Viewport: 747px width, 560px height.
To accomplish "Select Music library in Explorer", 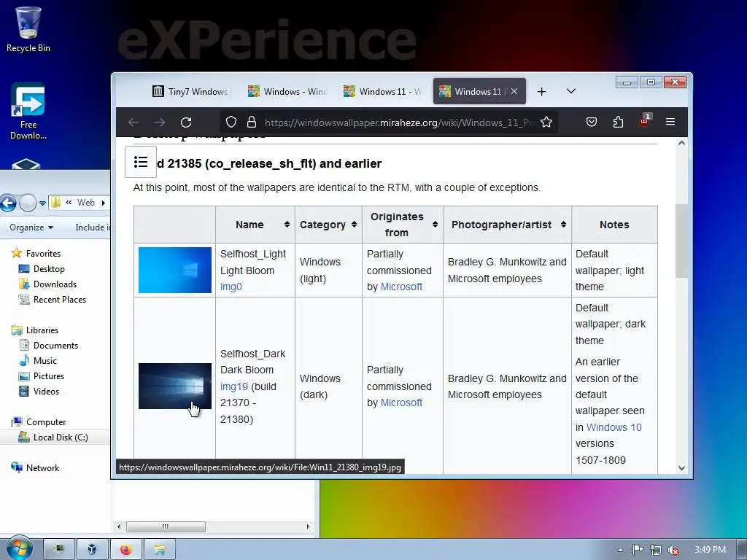I will point(44,361).
